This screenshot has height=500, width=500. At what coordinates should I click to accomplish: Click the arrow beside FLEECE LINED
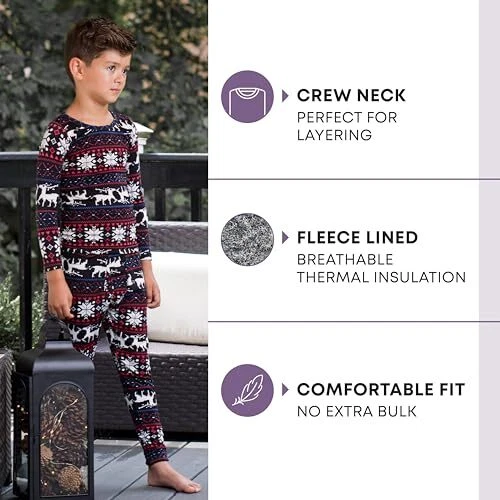[285, 238]
